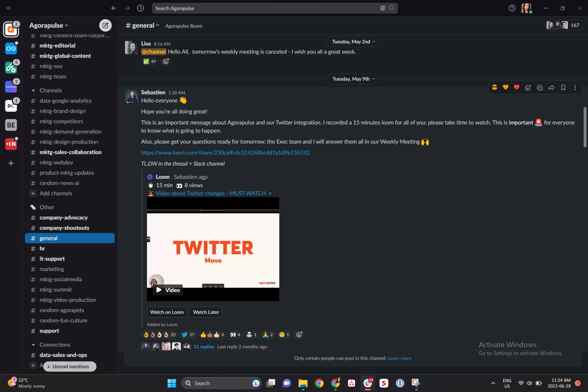Image resolution: width=588 pixels, height=392 pixels.
Task: Open Video about Twitter changes link
Action: (211, 194)
